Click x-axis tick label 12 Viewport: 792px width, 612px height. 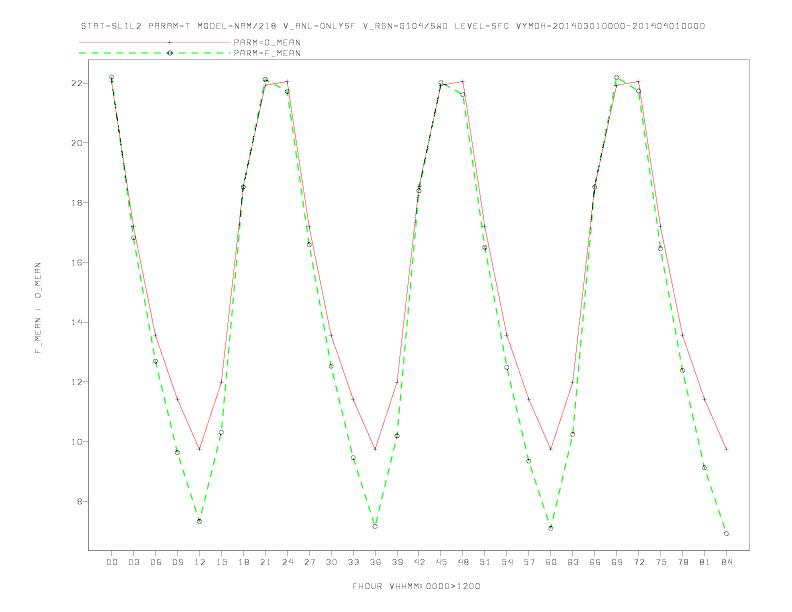click(x=200, y=562)
